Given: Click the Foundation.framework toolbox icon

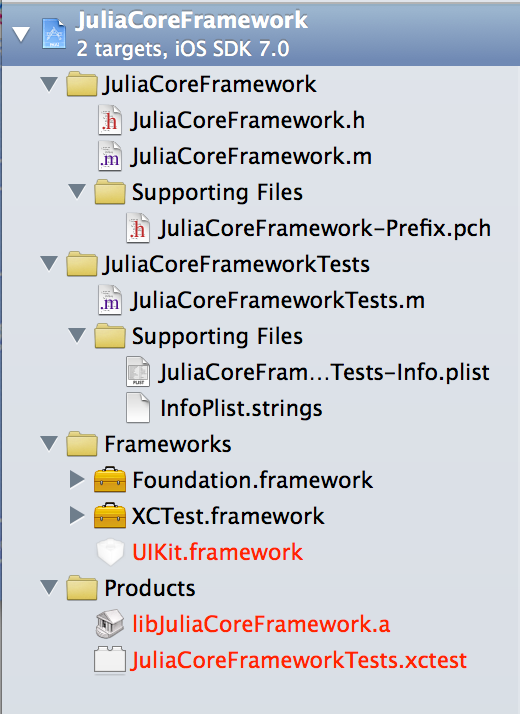Looking at the screenshot, I should (110, 479).
